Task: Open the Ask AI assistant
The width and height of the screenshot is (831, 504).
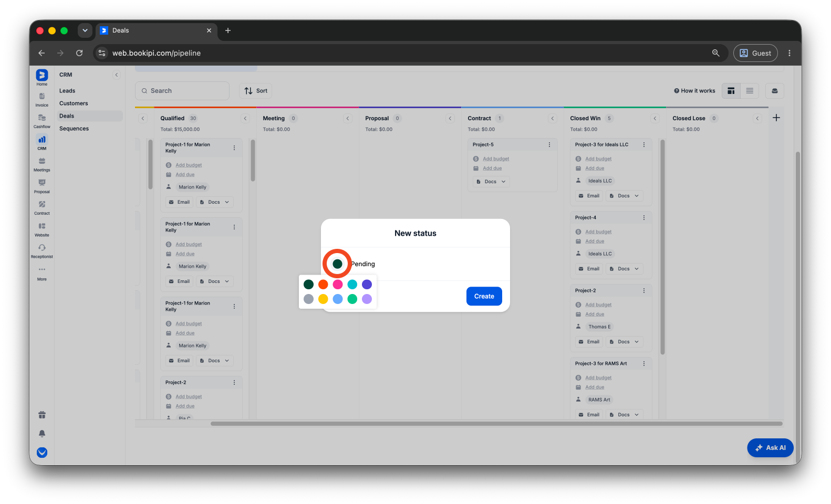Action: pos(770,448)
